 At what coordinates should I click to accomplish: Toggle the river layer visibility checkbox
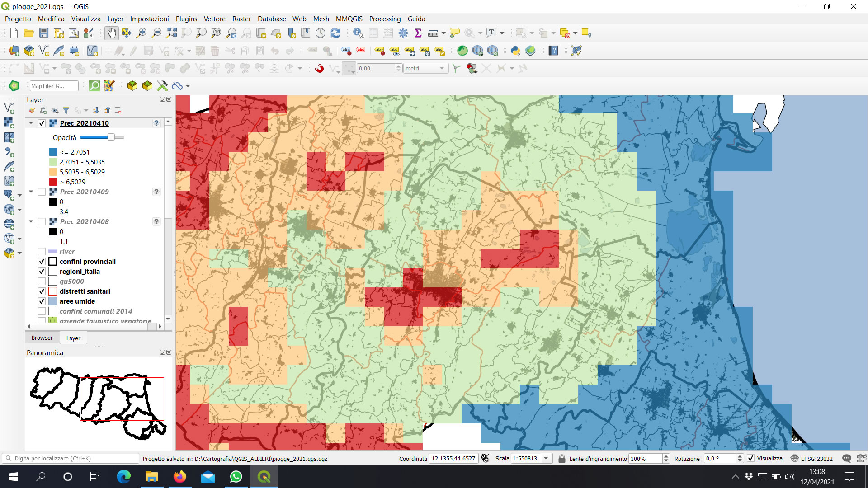[42, 252]
